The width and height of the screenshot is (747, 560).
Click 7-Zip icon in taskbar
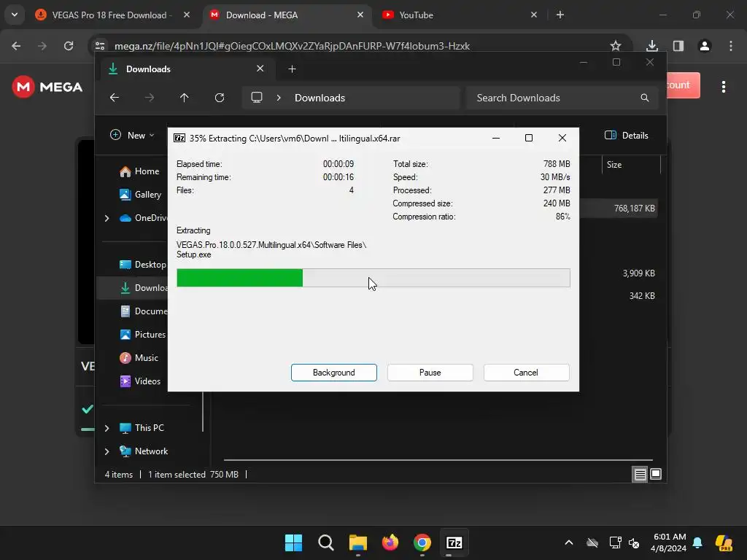click(454, 542)
